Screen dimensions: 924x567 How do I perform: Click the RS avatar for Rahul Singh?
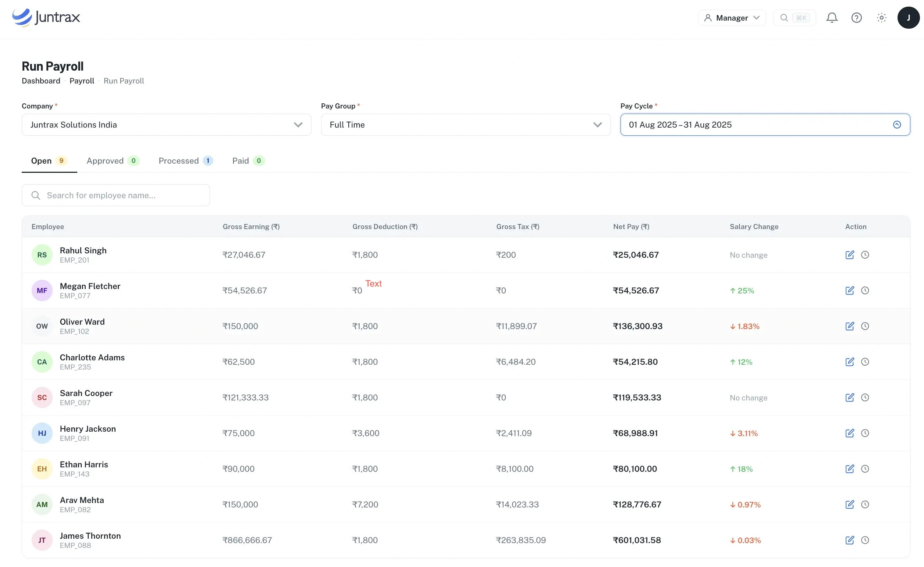coord(42,255)
